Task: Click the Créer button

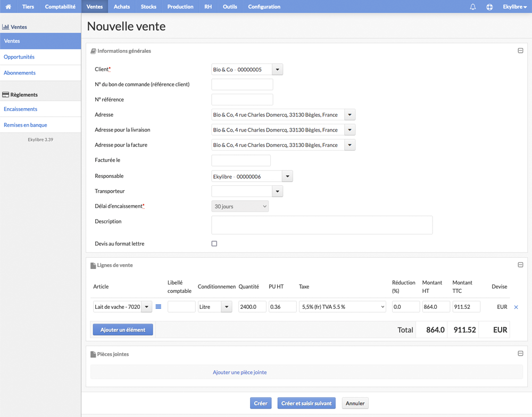Action: click(x=261, y=403)
